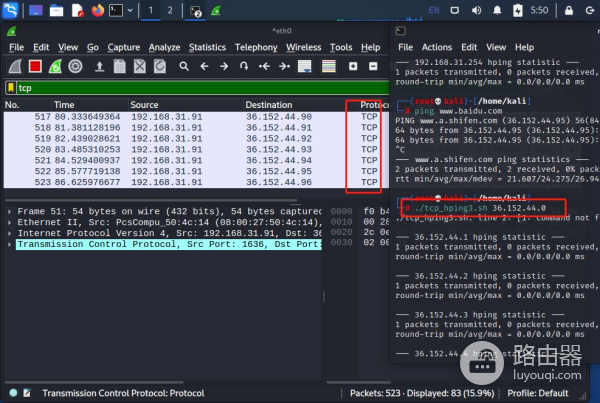The height and width of the screenshot is (403, 600).
Task: Open Firefox from the top panel
Action: click(97, 11)
